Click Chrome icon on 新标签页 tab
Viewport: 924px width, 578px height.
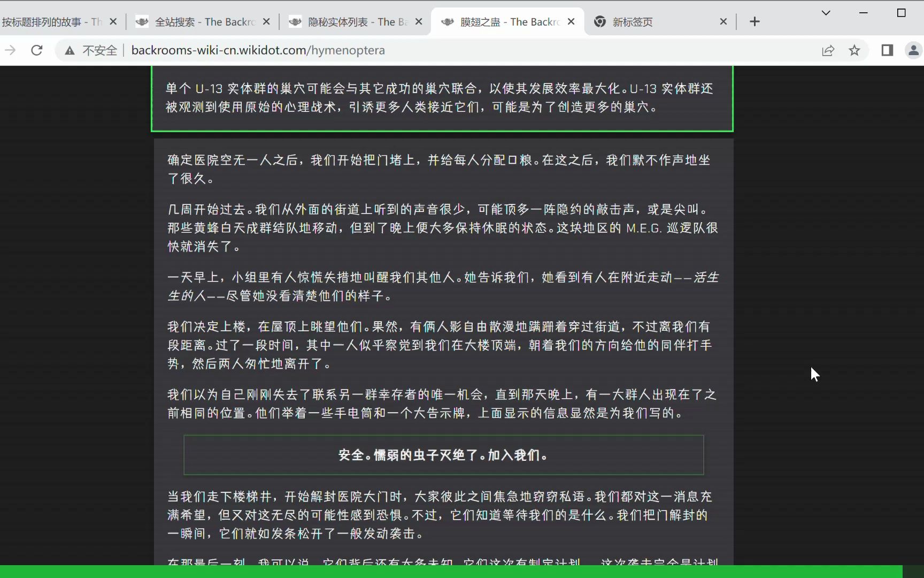[x=600, y=22]
